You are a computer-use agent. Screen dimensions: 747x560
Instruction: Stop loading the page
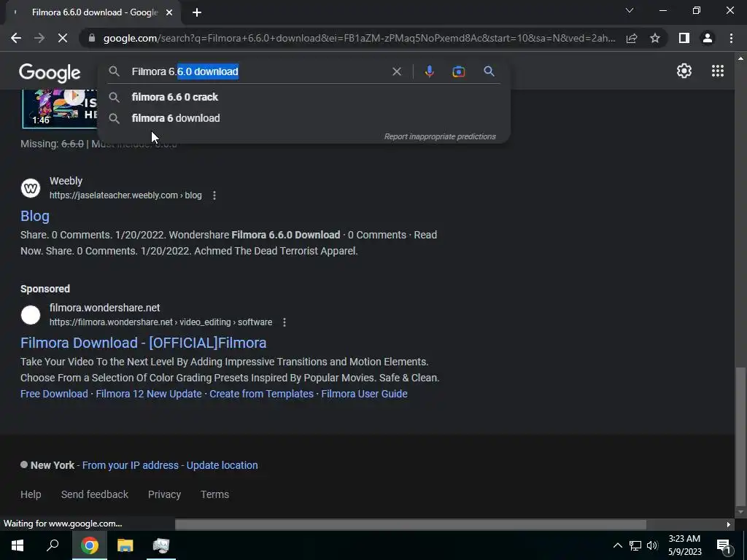63,38
